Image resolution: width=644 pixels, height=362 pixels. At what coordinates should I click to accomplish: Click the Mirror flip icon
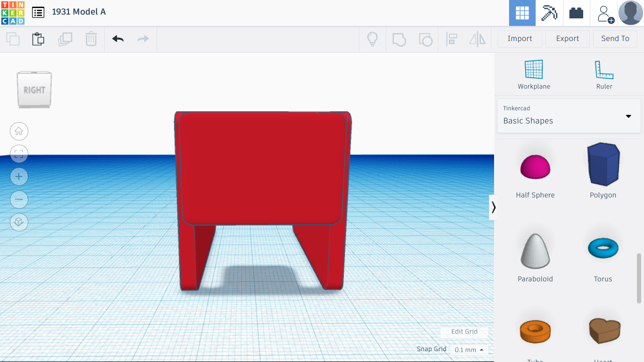[x=478, y=39]
